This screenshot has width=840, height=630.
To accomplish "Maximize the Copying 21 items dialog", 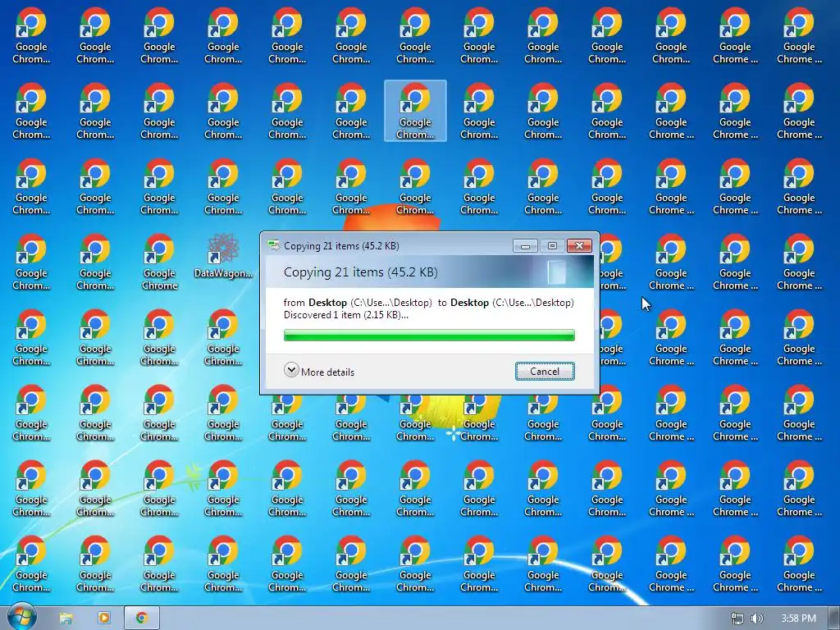I will [x=552, y=246].
